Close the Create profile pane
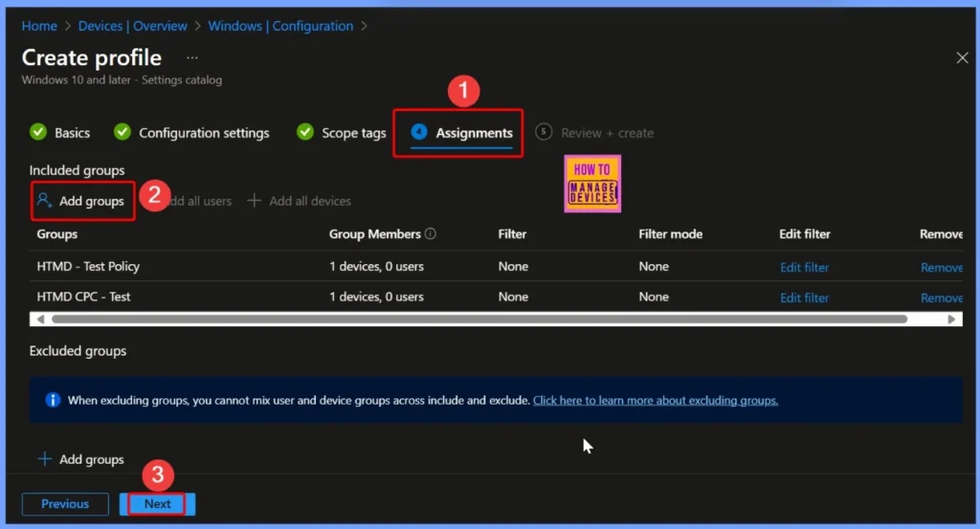 click(962, 58)
